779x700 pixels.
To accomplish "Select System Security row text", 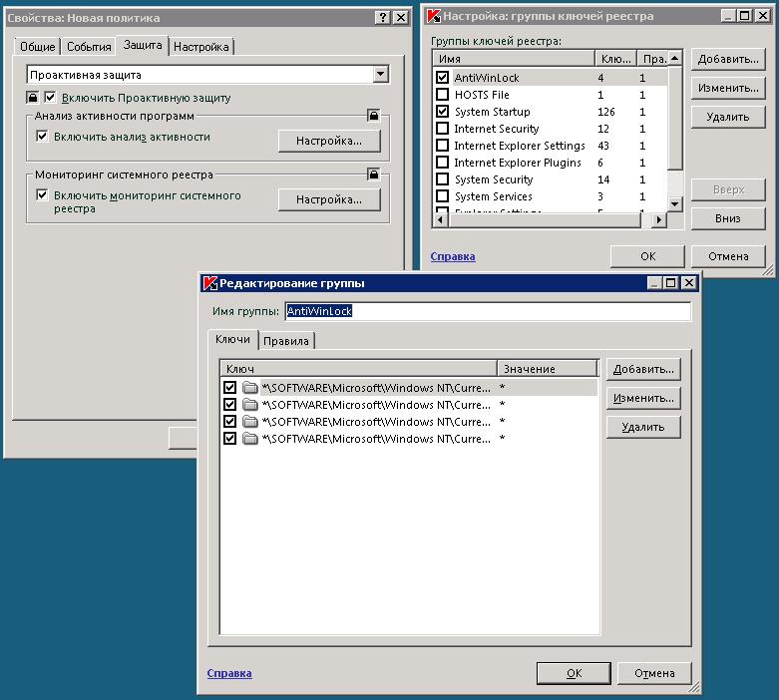I will (x=494, y=179).
